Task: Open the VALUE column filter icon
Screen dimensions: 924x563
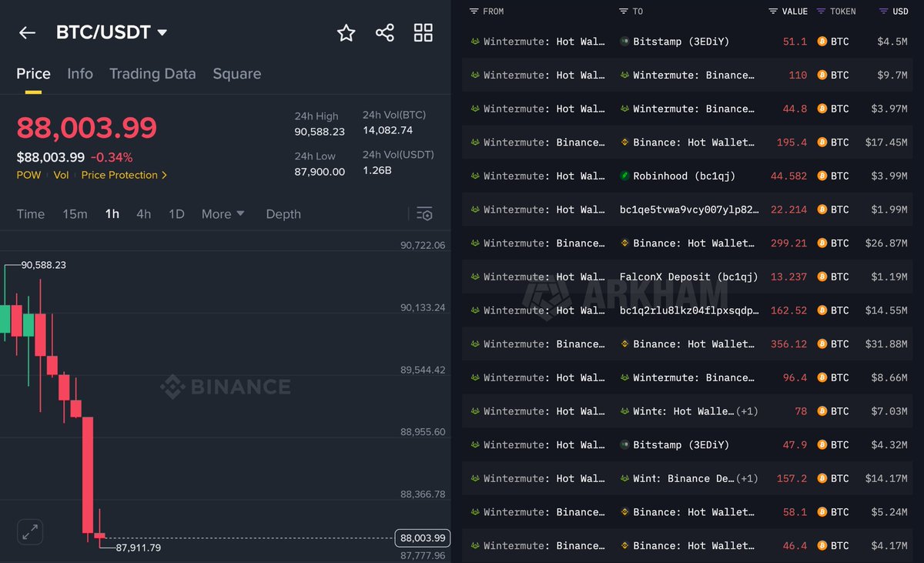Action: [773, 12]
